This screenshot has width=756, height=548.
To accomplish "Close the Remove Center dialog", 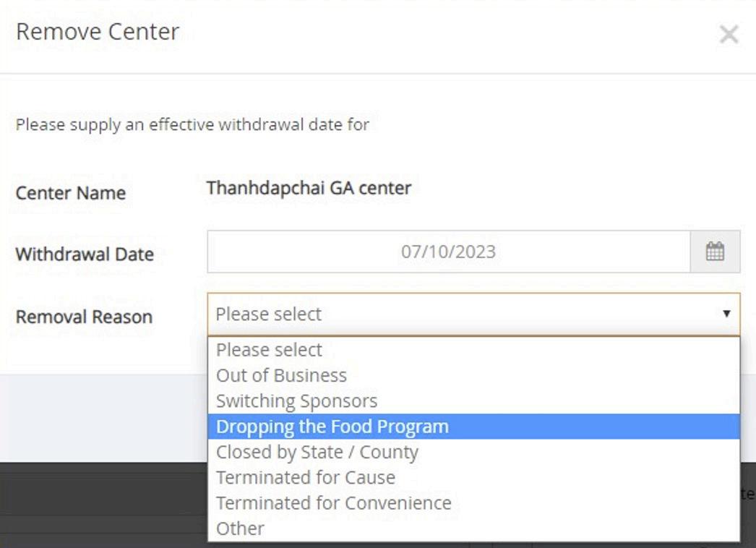I will click(729, 34).
